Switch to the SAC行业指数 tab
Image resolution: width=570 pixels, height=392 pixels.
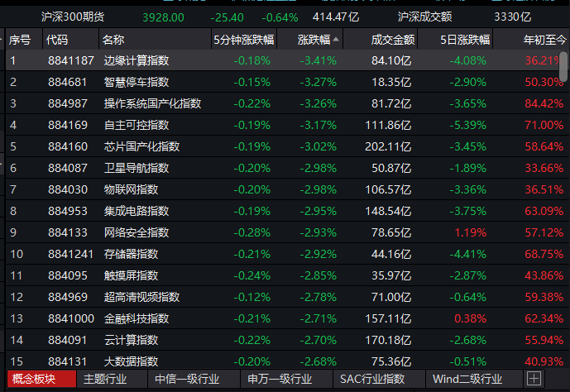[x=372, y=379]
